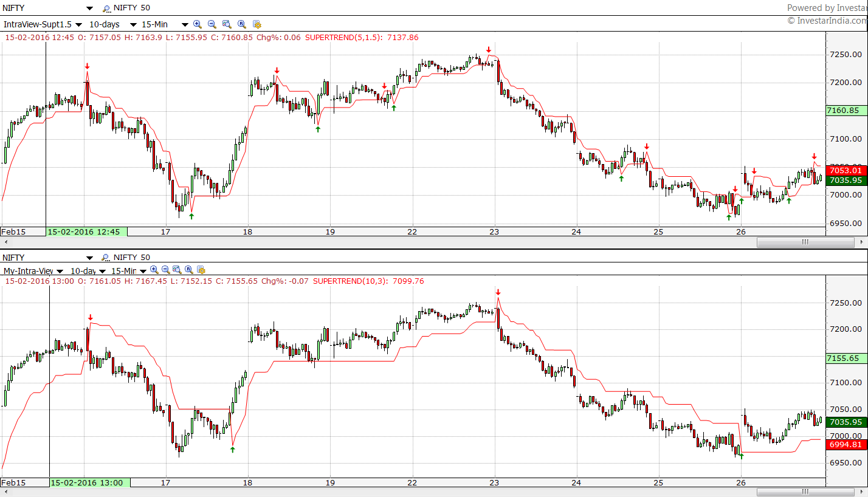Click the left scroll arrow of the bottom chart
The width and height of the screenshot is (868, 497).
pyautogui.click(x=5, y=492)
